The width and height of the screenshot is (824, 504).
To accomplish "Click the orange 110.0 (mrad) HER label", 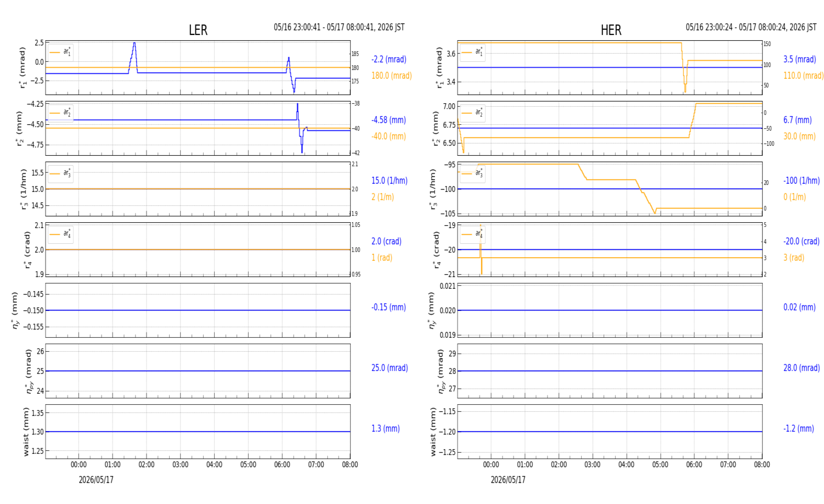I will pyautogui.click(x=804, y=76).
